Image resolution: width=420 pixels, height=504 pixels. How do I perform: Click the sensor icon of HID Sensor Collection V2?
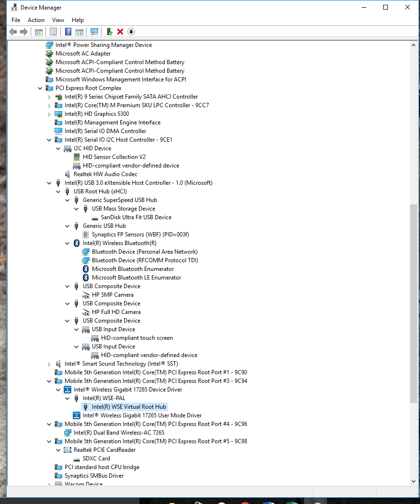coord(77,157)
